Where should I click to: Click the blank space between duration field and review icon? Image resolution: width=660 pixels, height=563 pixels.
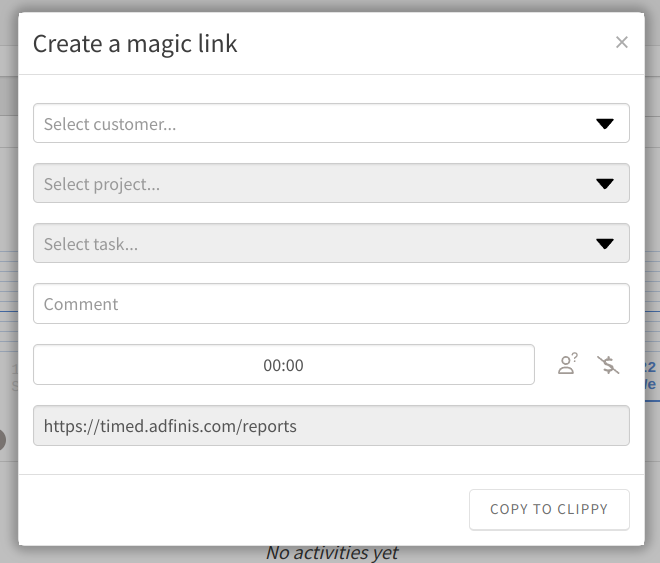pyautogui.click(x=545, y=364)
